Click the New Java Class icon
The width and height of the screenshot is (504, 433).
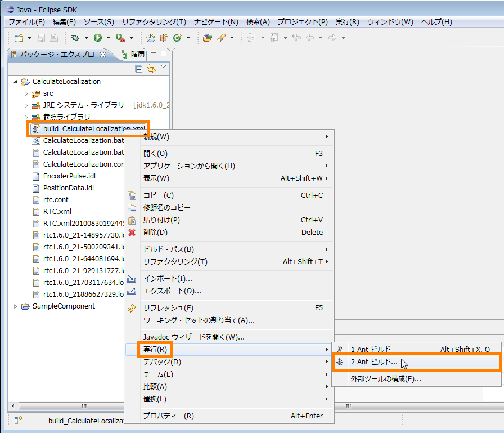tap(177, 38)
